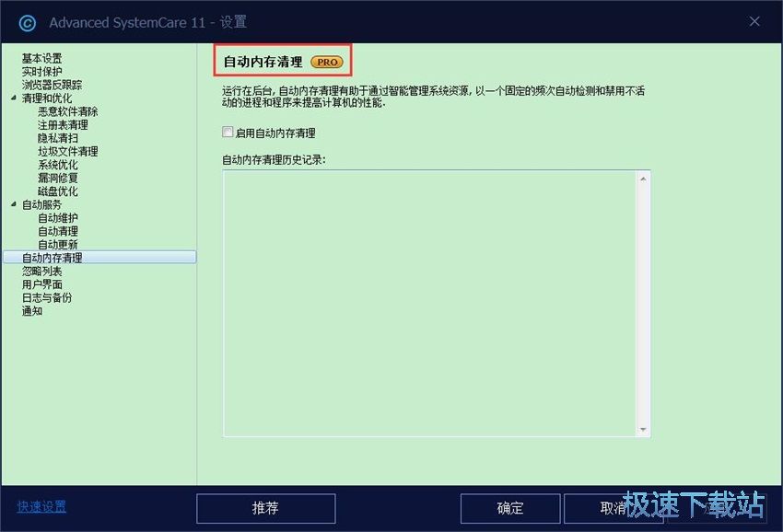Select 自动服务 category
The height and width of the screenshot is (532, 783).
(42, 204)
